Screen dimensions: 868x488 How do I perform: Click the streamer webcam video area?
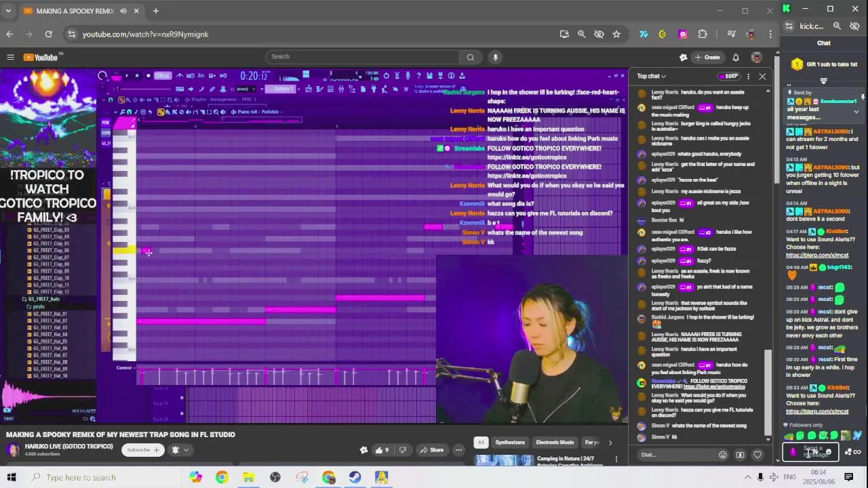pyautogui.click(x=532, y=340)
